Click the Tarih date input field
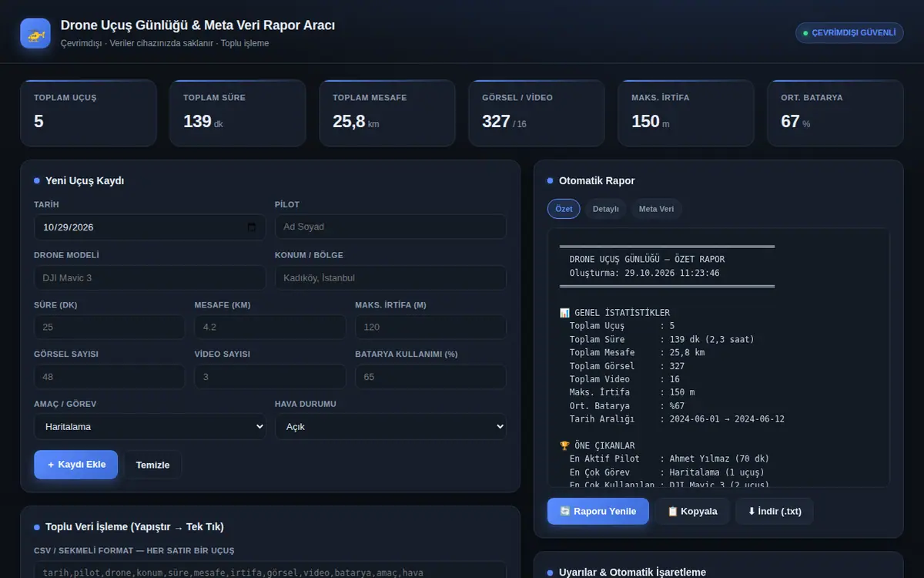Image resolution: width=924 pixels, height=578 pixels. coord(150,227)
